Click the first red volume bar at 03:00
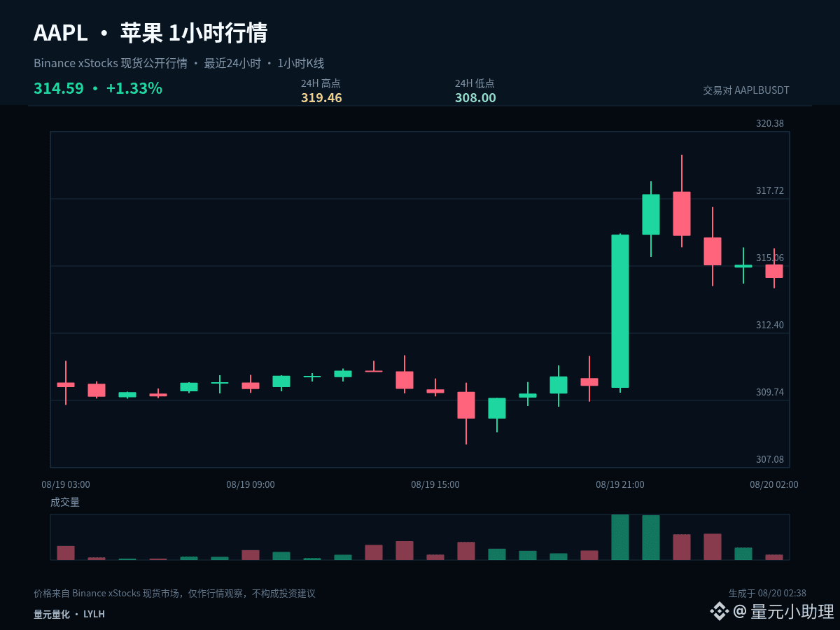The width and height of the screenshot is (840, 630). (x=66, y=553)
